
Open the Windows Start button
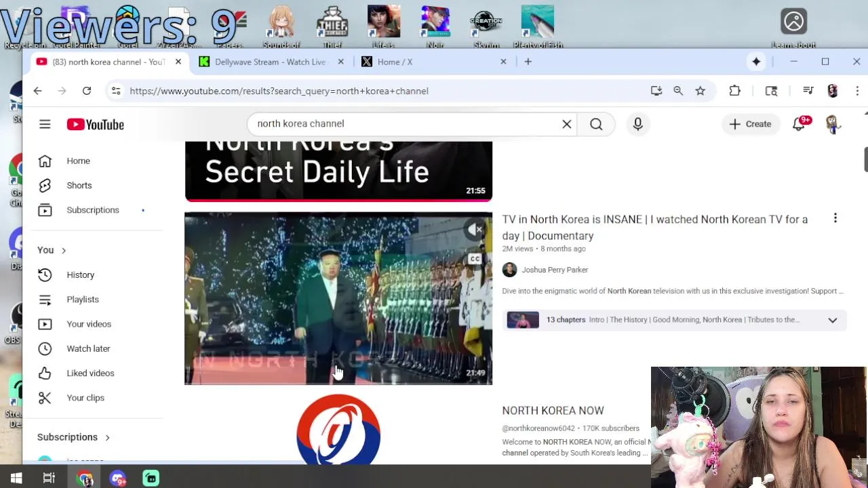(16, 479)
